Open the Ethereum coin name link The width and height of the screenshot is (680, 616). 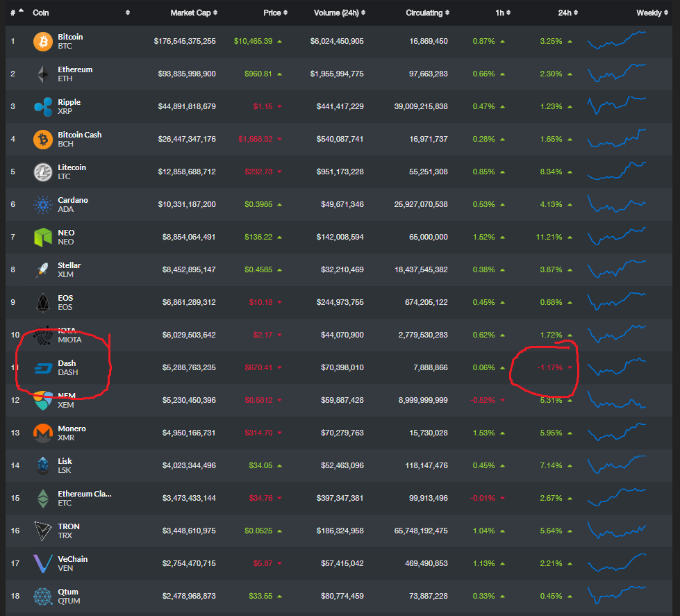tap(75, 69)
